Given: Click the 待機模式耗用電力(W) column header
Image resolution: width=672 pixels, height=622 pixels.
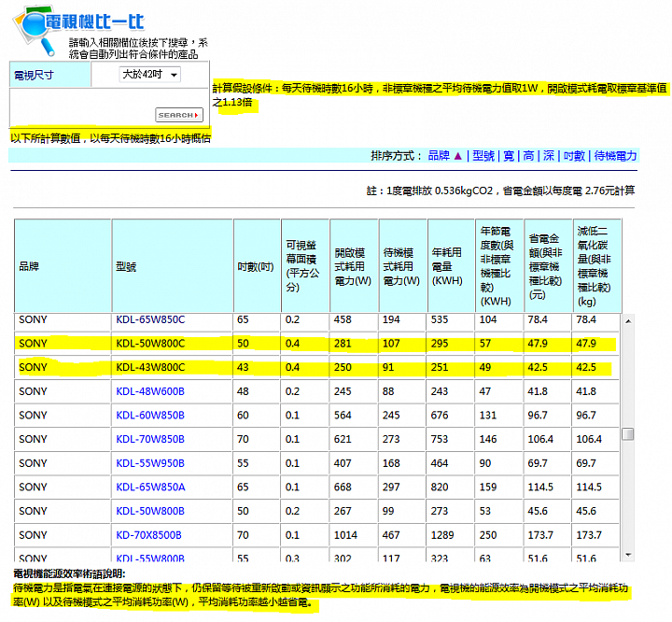Looking at the screenshot, I should pyautogui.click(x=403, y=266).
